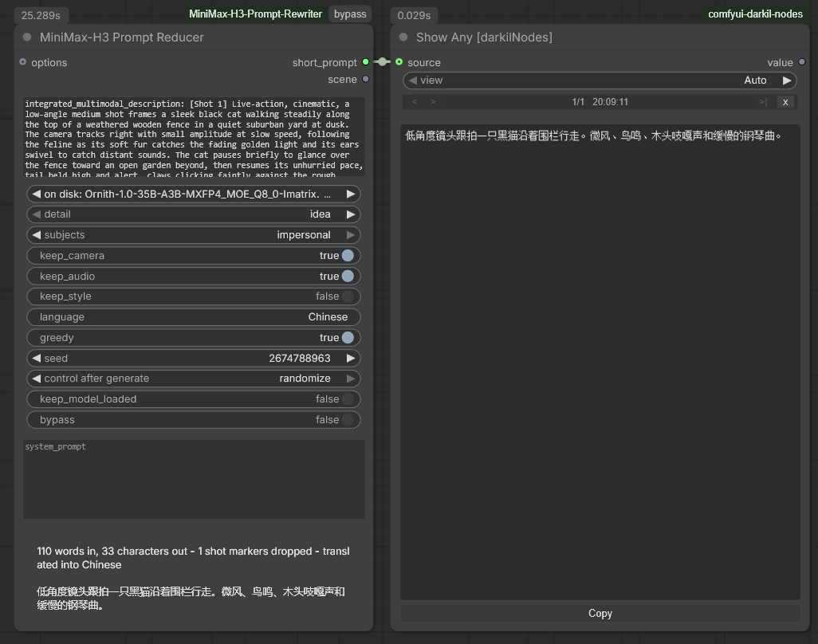Click the 1/1 20:09:11 history label
The image size is (818, 644).
600,102
